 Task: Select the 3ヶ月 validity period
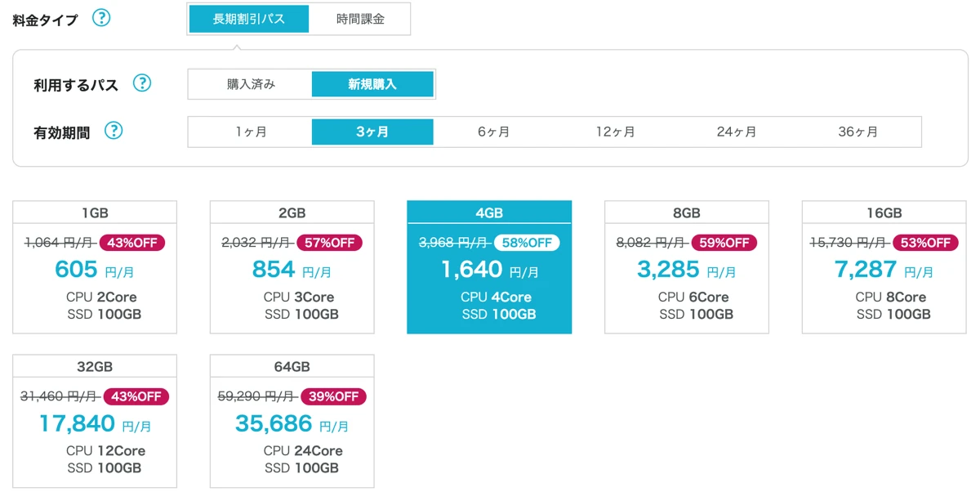tap(372, 132)
